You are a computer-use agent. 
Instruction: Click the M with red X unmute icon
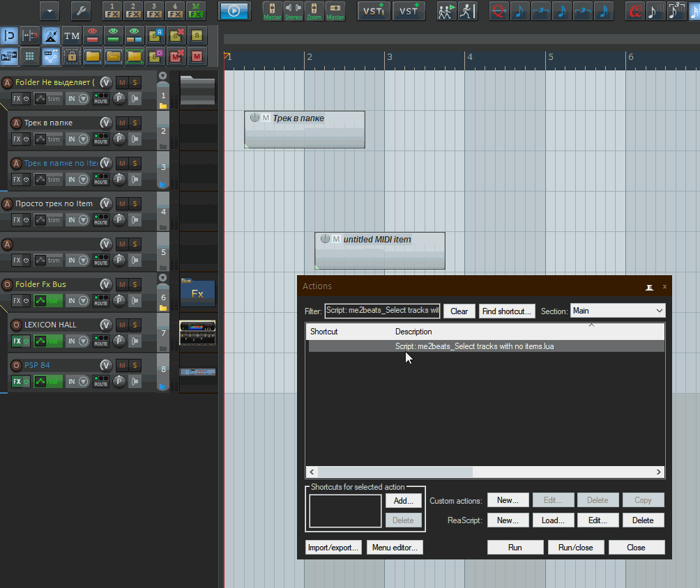(x=176, y=56)
